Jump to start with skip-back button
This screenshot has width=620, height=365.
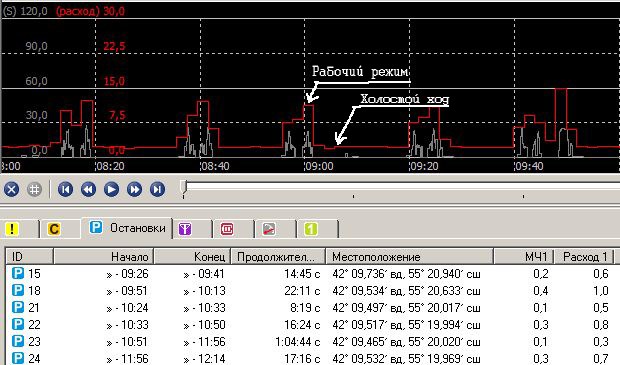point(65,189)
